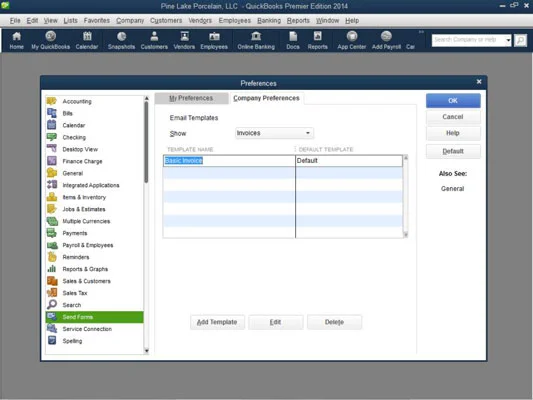The width and height of the screenshot is (533, 400).
Task: Open My QuickBooks in the icon bar
Action: pos(51,40)
